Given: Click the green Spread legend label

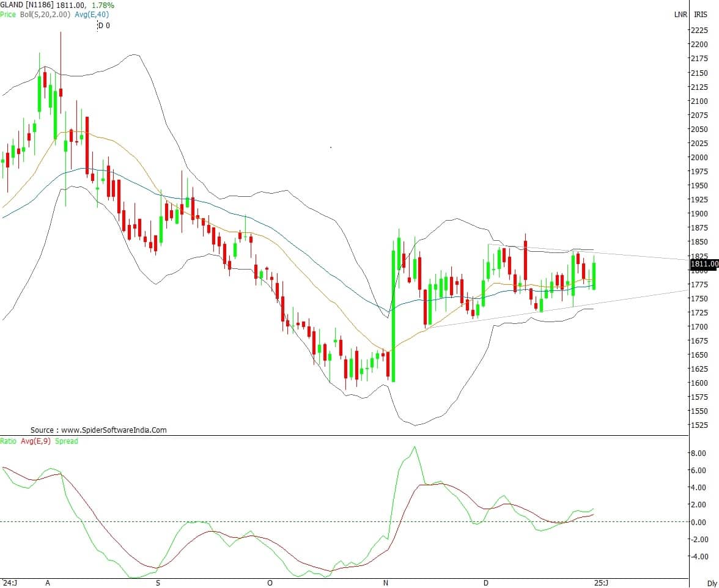Looking at the screenshot, I should click(67, 441).
